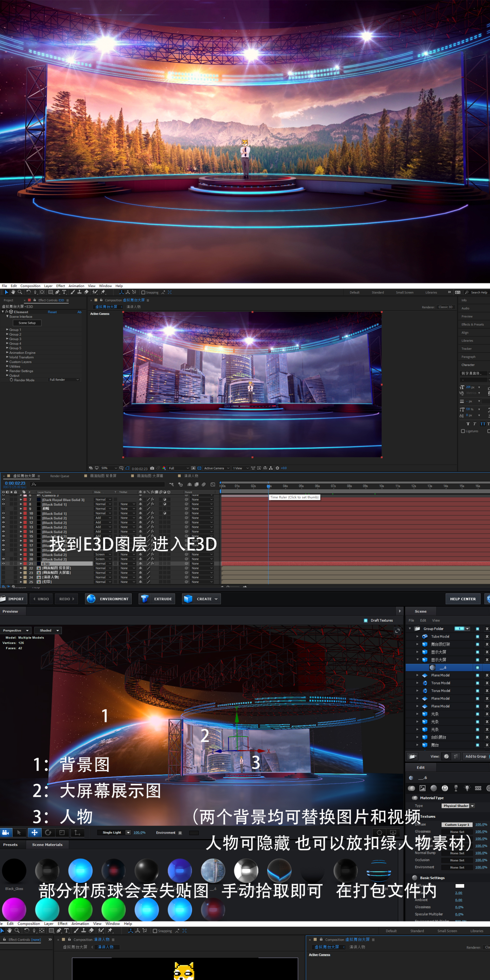Open the SSS settings icon in Edit panel
Screen dimensions: 490x980
(x=478, y=788)
